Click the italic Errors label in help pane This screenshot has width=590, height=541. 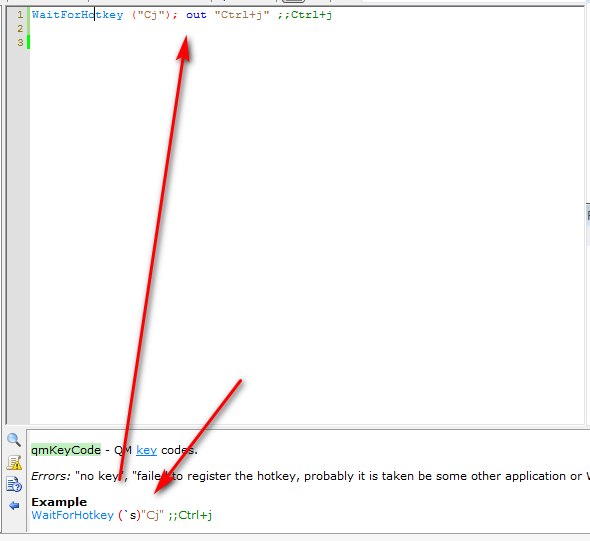coord(51,476)
